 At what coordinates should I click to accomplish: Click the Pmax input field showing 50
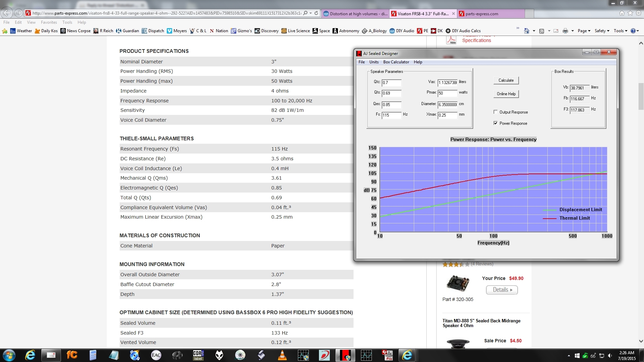point(447,93)
